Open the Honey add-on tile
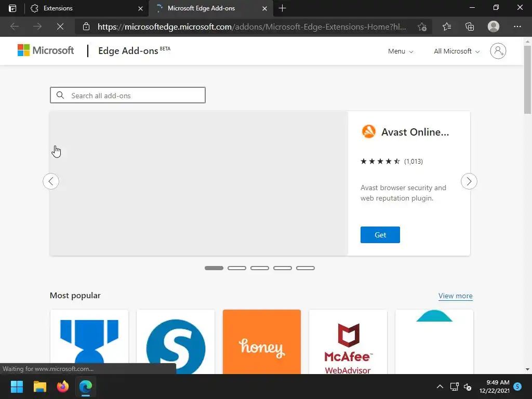Image resolution: width=532 pixels, height=399 pixels. pyautogui.click(x=262, y=342)
